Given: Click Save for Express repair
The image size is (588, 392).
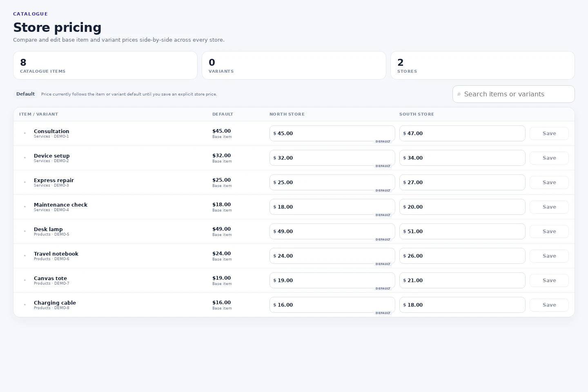Looking at the screenshot, I should point(549,183).
